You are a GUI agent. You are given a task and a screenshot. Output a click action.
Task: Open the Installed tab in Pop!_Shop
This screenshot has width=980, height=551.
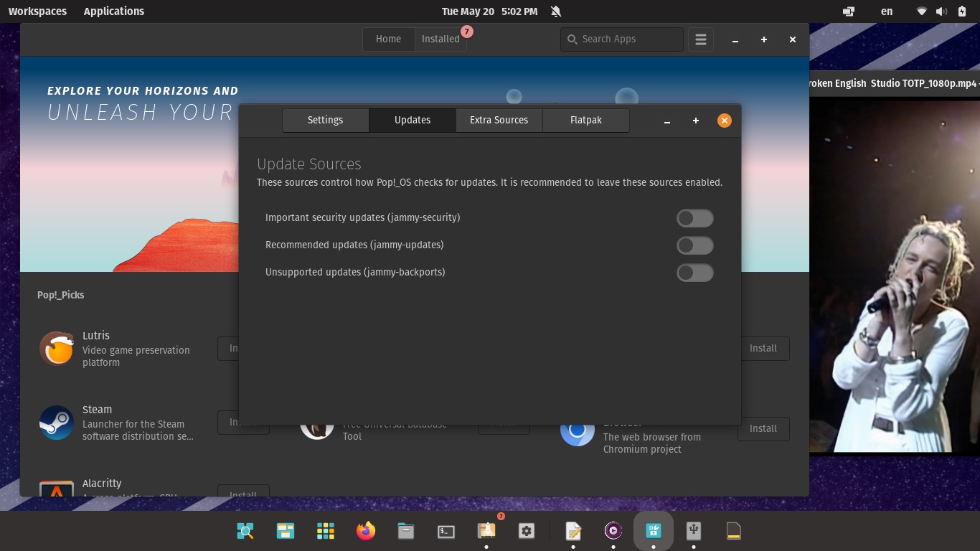click(x=440, y=39)
